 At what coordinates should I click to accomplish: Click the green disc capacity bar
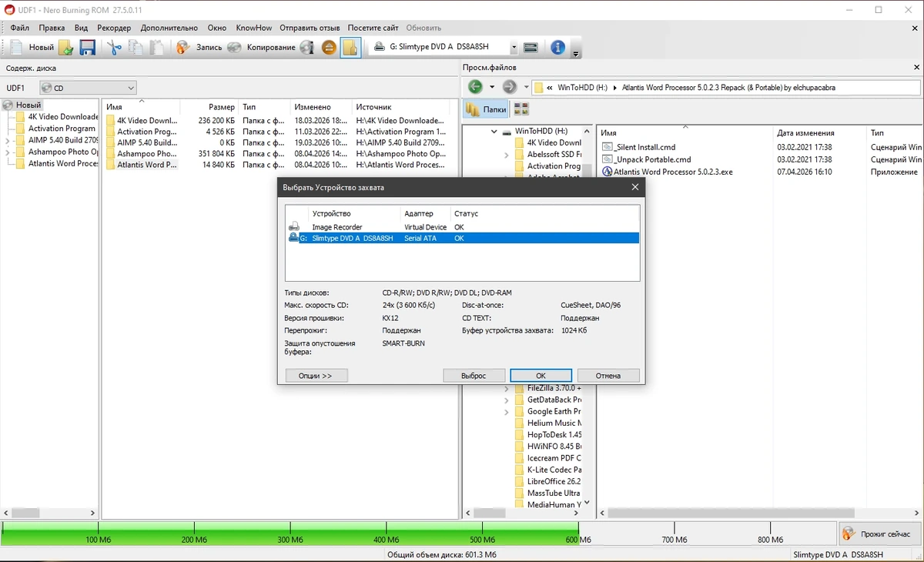(290, 529)
